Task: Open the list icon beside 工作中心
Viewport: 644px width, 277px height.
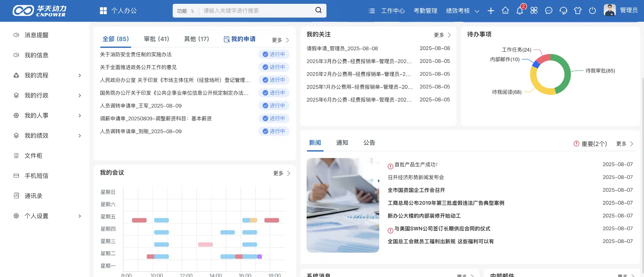Action: point(372,11)
